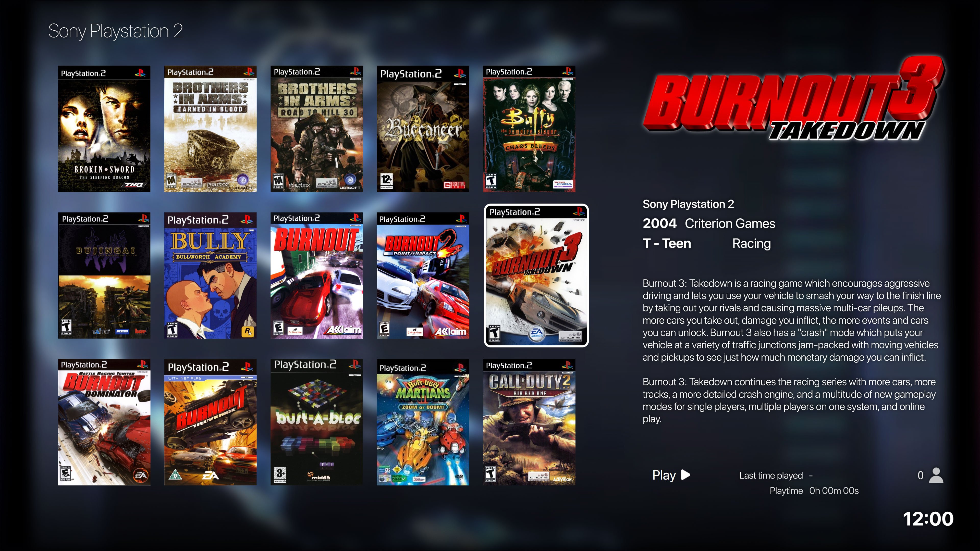Image resolution: width=980 pixels, height=551 pixels.
Task: Select the original Burnout game cover
Action: (x=316, y=275)
